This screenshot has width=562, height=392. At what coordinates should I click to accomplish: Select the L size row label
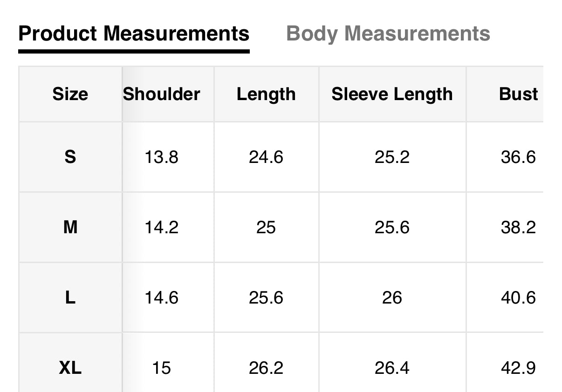pos(70,297)
